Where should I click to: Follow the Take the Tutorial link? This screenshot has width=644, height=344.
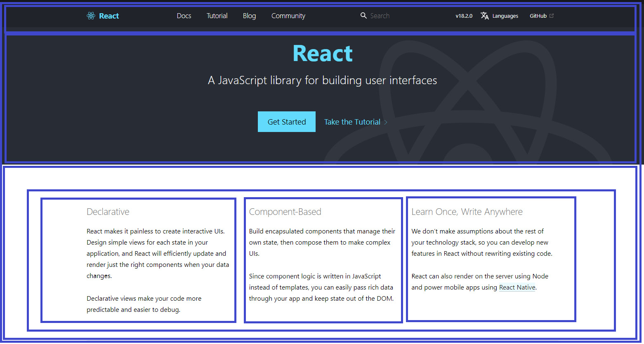[x=352, y=122]
